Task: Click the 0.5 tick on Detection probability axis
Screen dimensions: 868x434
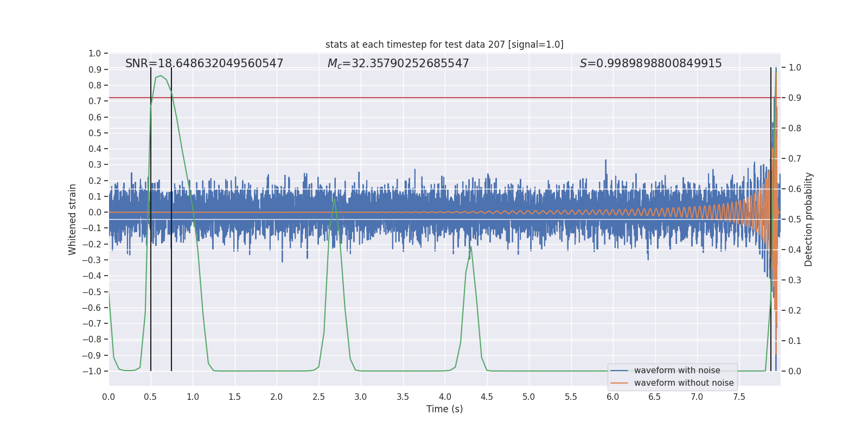Action: click(x=794, y=219)
